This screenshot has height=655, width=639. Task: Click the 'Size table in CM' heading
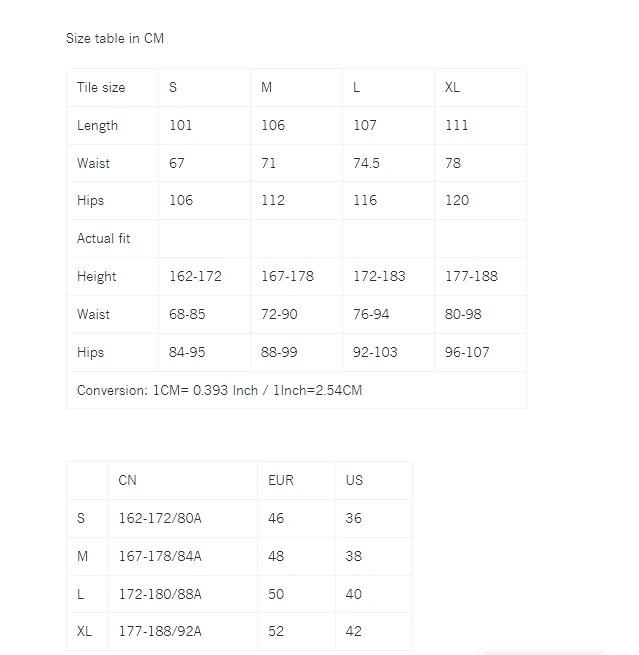[115, 38]
